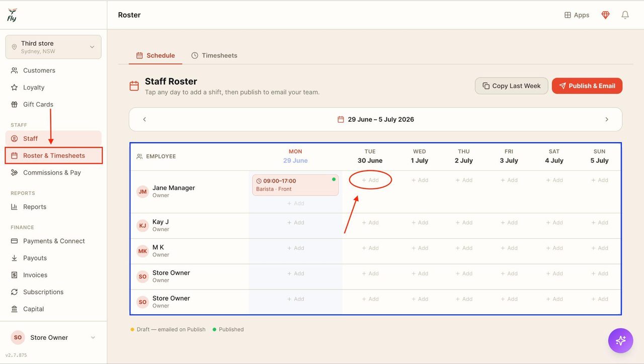Click the MK avatar for M K
The height and width of the screenshot is (364, 644).
(x=143, y=251)
